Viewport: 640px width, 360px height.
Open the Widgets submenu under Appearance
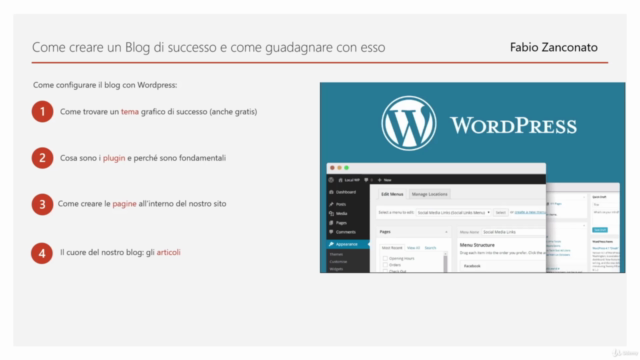point(336,269)
